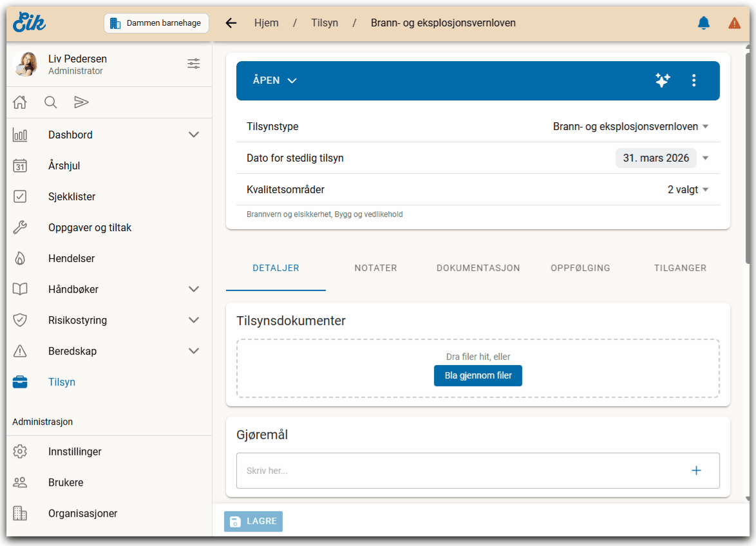Click the notification bell icon
The image size is (756, 546).
703,23
